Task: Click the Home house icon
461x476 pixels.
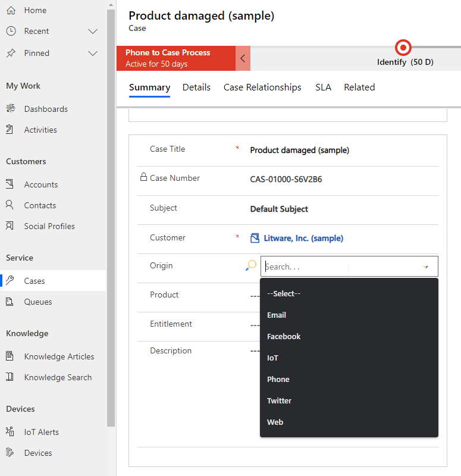Action: [x=11, y=10]
